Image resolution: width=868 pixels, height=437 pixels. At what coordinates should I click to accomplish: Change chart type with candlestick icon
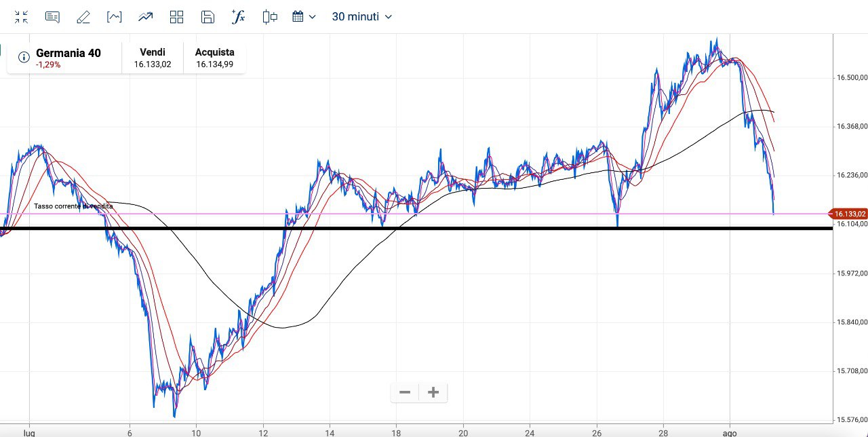pyautogui.click(x=270, y=17)
